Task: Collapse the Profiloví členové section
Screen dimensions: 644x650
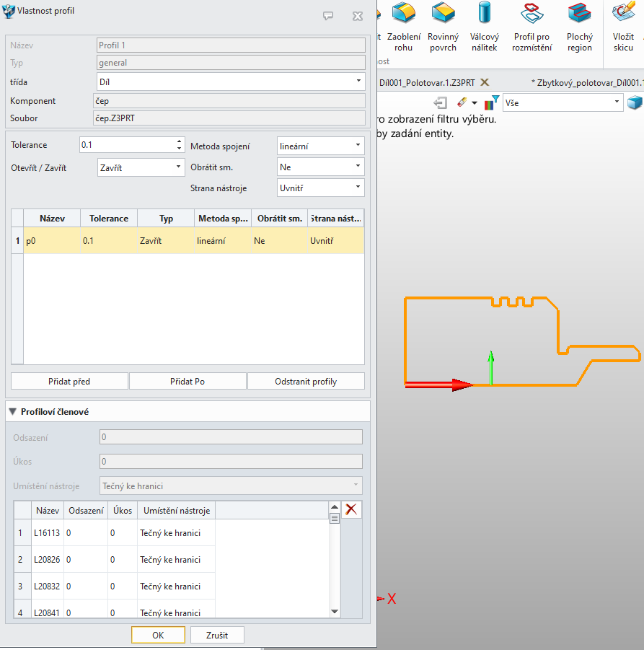Action: click(13, 412)
